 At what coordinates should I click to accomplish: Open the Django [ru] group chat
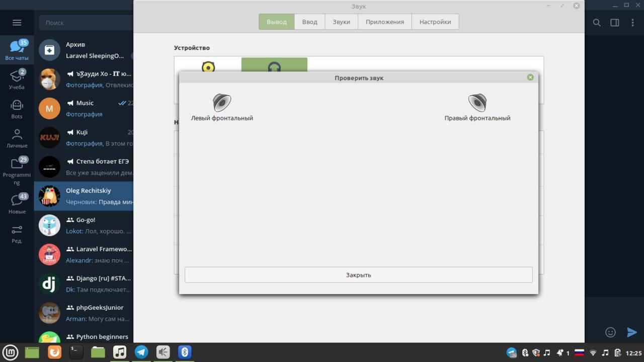[84, 283]
